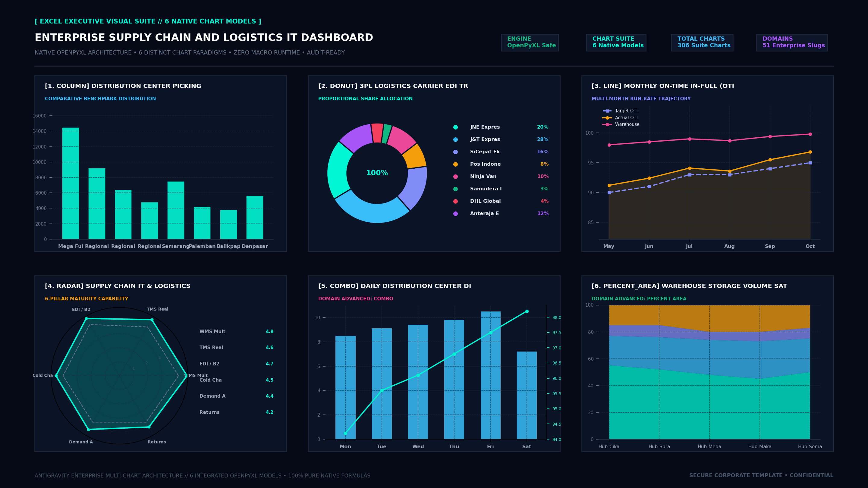This screenshot has height=488, width=868.
Task: Click the May data point on Target OTI line
Action: pyautogui.click(x=609, y=193)
